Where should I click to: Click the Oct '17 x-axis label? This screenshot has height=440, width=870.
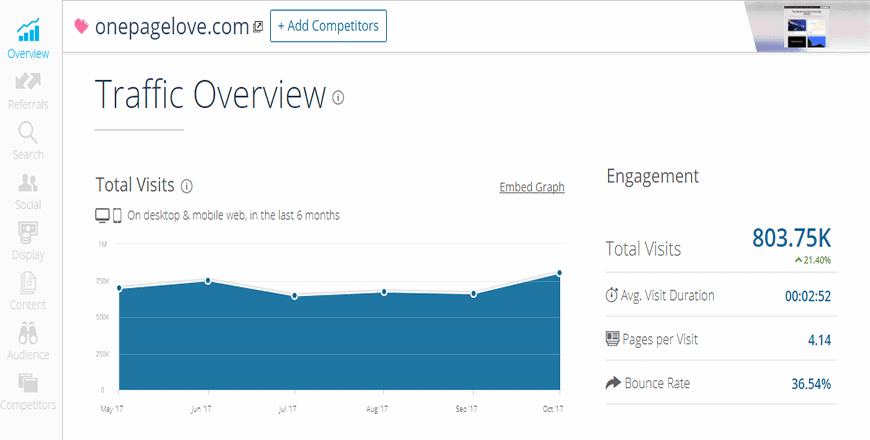[553, 409]
